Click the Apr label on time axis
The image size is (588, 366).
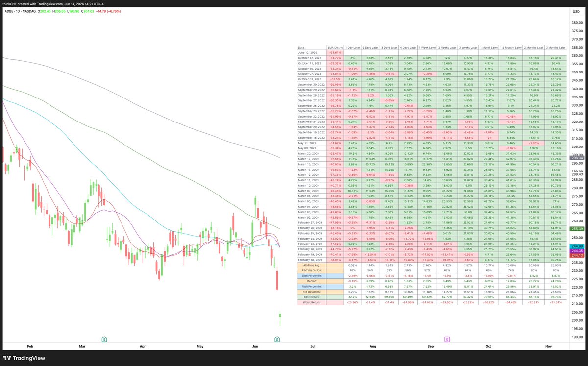(143, 346)
